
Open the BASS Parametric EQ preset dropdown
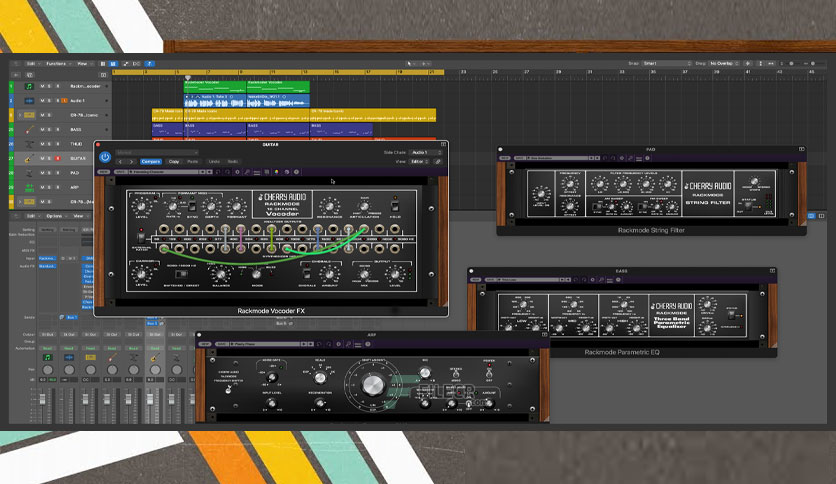point(528,279)
